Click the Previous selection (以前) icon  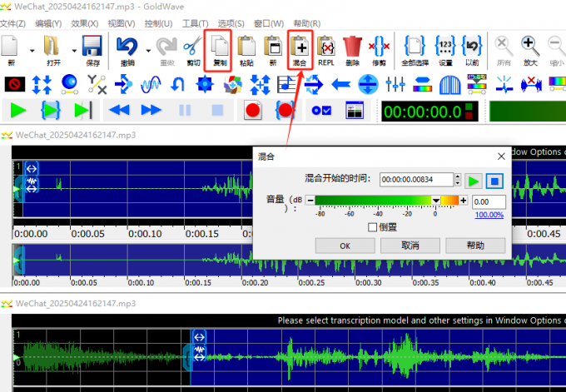[472, 47]
